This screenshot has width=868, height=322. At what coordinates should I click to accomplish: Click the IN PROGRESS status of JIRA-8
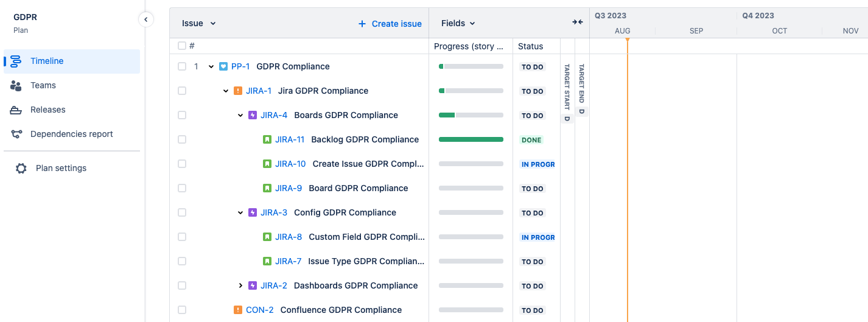[x=537, y=237]
